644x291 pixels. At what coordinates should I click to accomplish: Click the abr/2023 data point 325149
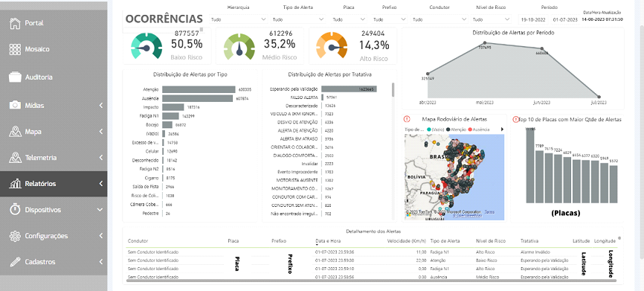click(x=428, y=74)
